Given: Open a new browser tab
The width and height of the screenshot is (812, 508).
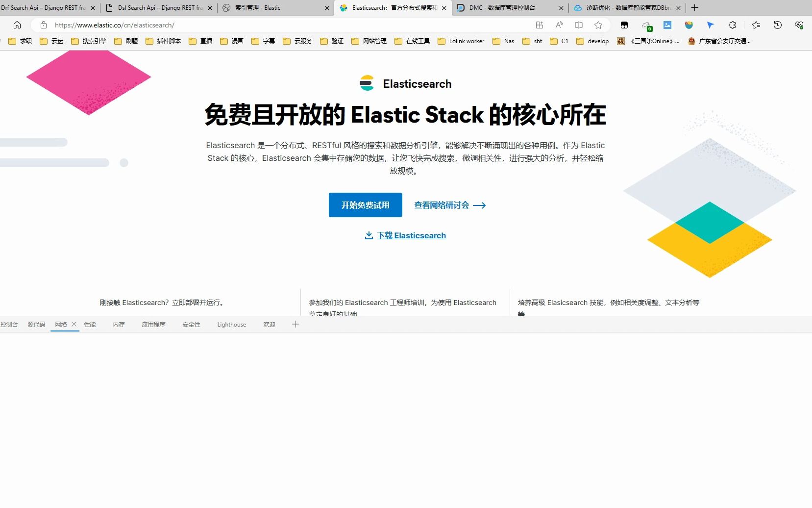Looking at the screenshot, I should pyautogui.click(x=694, y=8).
